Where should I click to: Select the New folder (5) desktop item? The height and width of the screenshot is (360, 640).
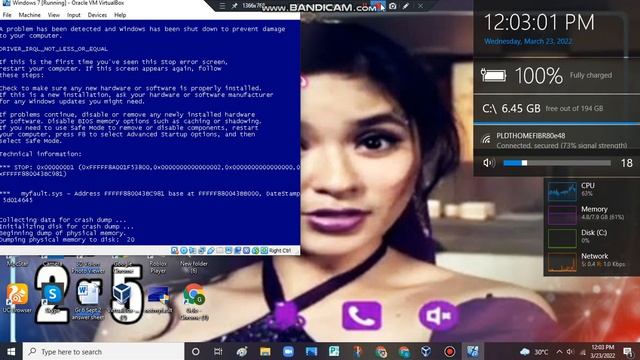pyautogui.click(x=194, y=267)
